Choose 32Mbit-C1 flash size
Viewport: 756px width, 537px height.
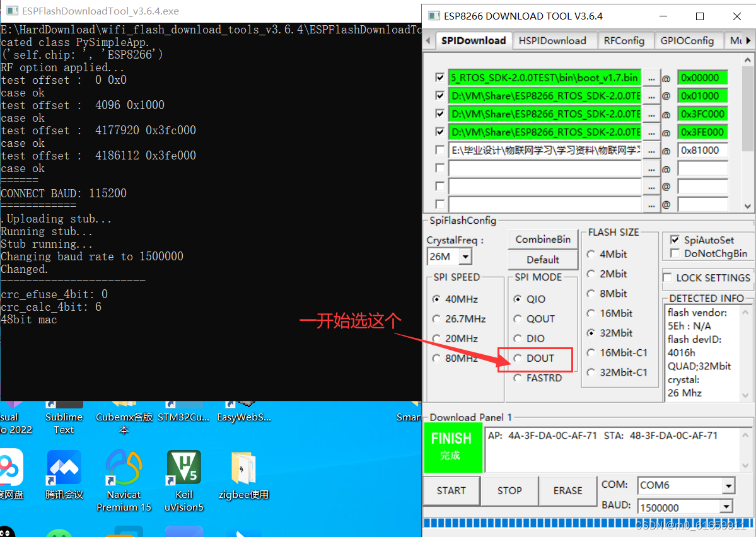coord(591,372)
